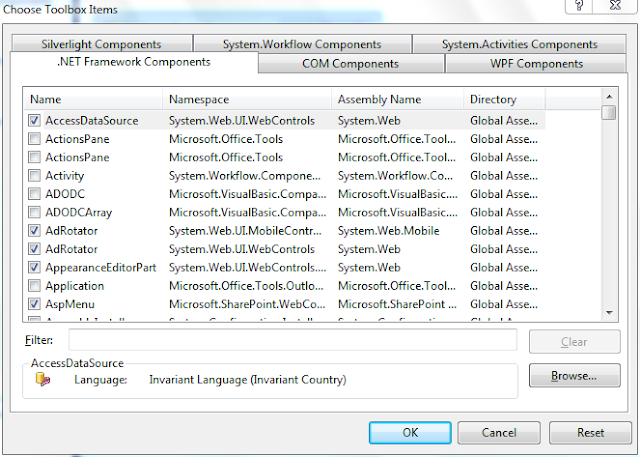This screenshot has height=457, width=640.
Task: Sort list by Namespace column header
Action: tap(247, 99)
